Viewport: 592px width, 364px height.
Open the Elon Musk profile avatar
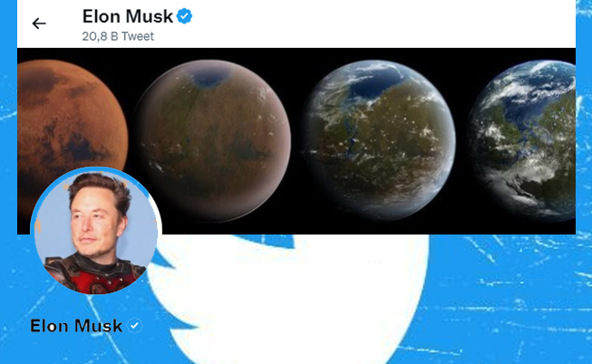click(96, 231)
